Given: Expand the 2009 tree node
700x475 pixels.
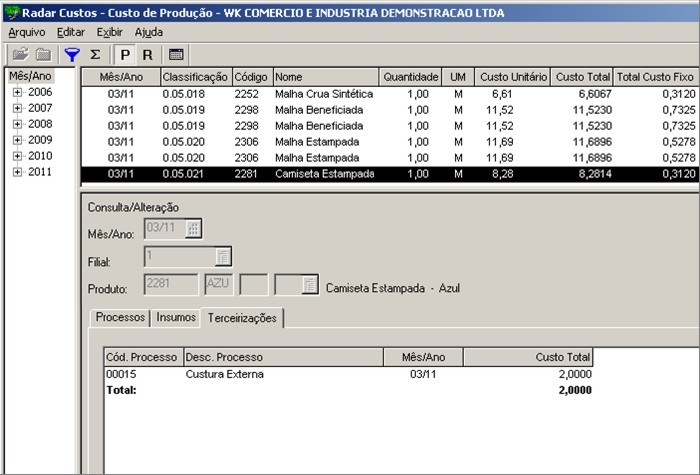Looking at the screenshot, I should click(17, 140).
